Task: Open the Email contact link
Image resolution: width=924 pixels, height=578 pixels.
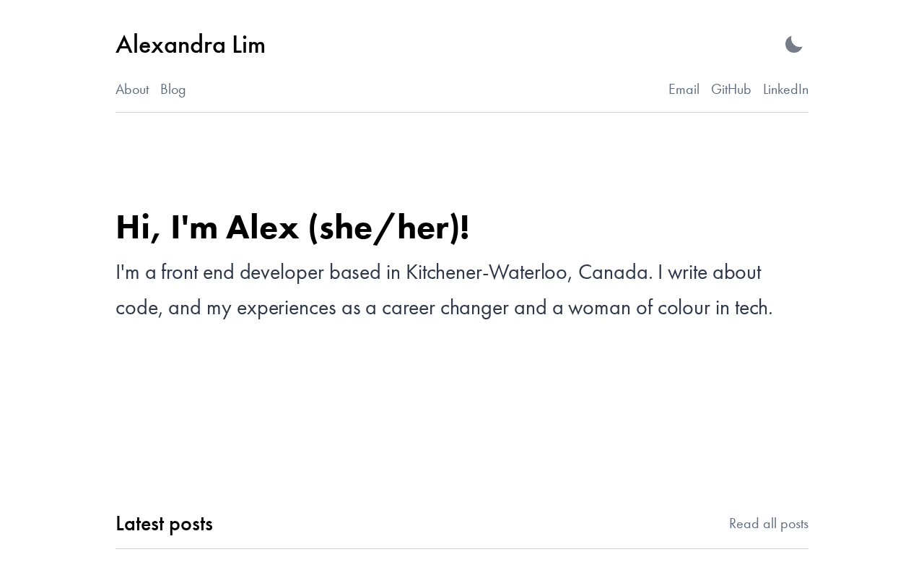Action: point(684,90)
